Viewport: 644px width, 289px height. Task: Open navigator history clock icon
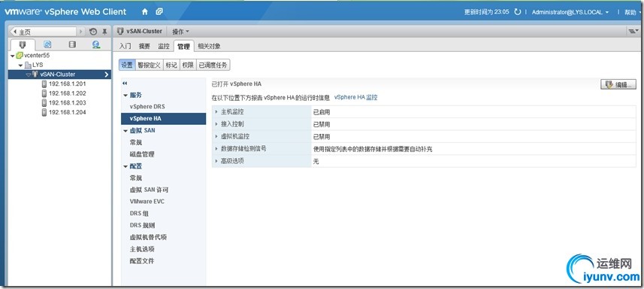[93, 32]
